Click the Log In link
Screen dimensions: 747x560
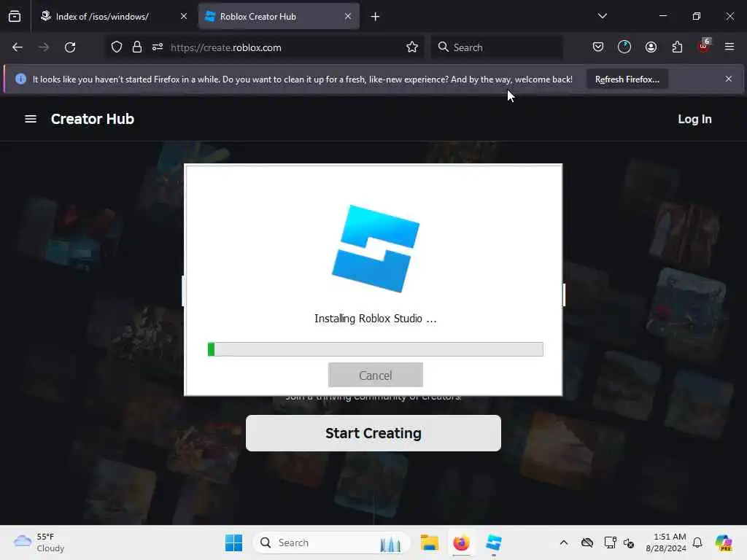[694, 119]
